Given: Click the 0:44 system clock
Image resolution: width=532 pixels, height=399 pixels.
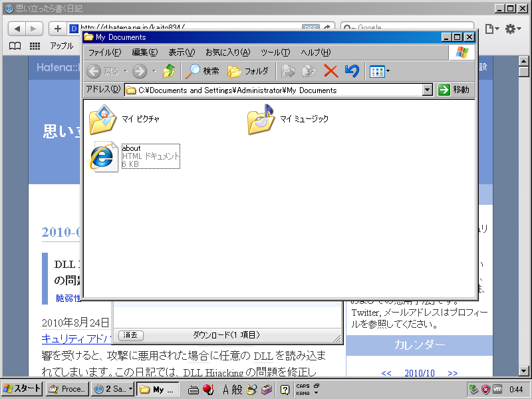Looking at the screenshot, I should click(x=516, y=389).
